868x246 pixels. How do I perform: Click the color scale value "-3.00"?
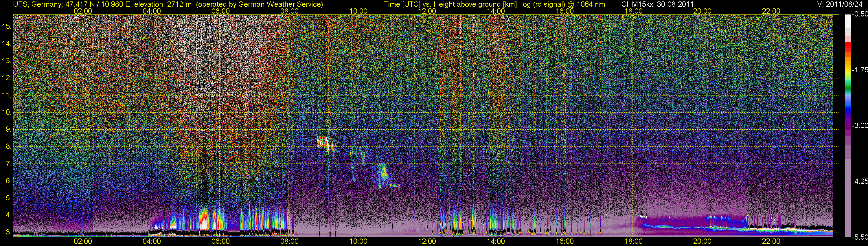860,126
